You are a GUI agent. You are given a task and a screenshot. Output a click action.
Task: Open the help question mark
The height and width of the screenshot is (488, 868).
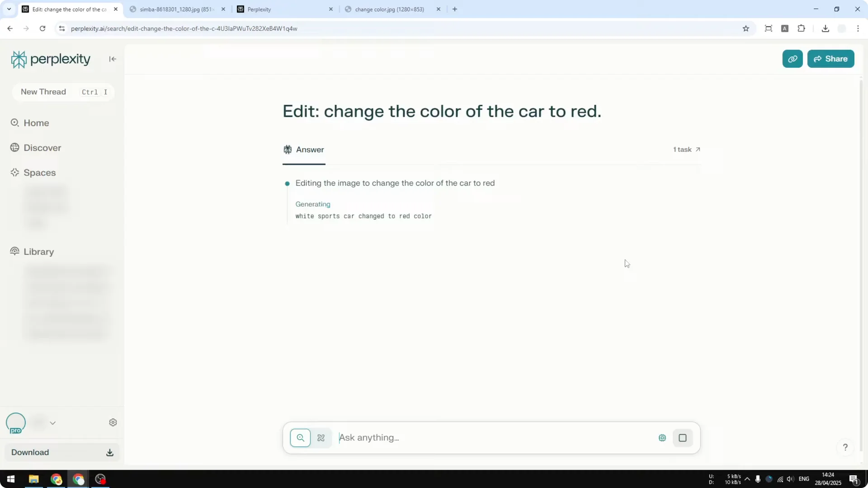[845, 447]
